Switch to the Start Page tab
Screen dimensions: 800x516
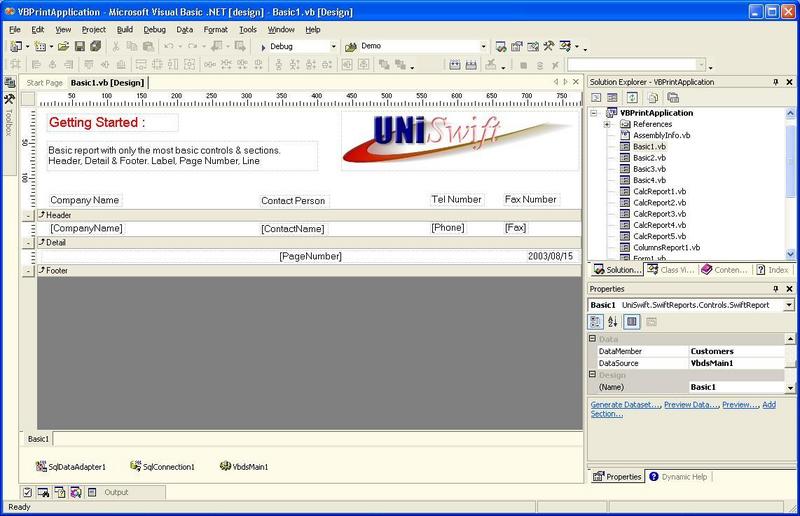(x=44, y=83)
